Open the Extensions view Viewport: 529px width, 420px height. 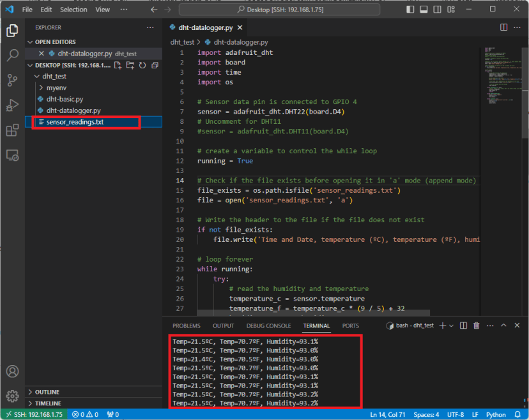(13, 130)
